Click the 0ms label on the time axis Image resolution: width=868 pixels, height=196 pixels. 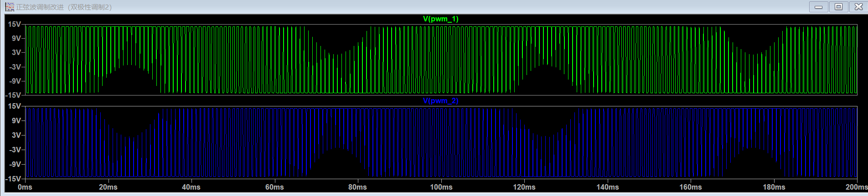coord(25,187)
